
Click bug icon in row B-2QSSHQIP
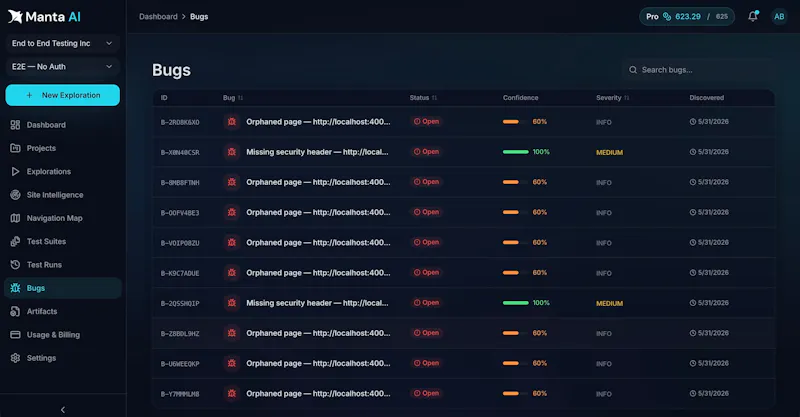coord(232,303)
